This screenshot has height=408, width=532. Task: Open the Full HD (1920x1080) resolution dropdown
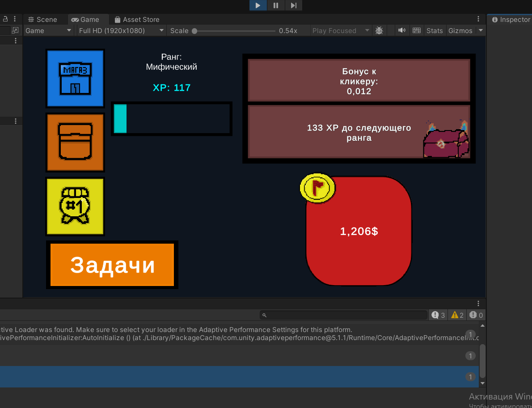pos(122,31)
